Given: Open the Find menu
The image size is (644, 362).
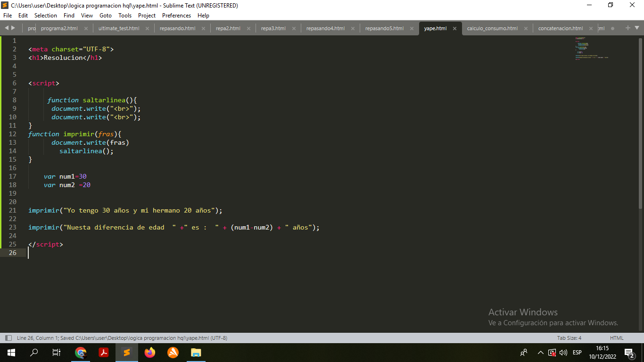Looking at the screenshot, I should [x=69, y=16].
